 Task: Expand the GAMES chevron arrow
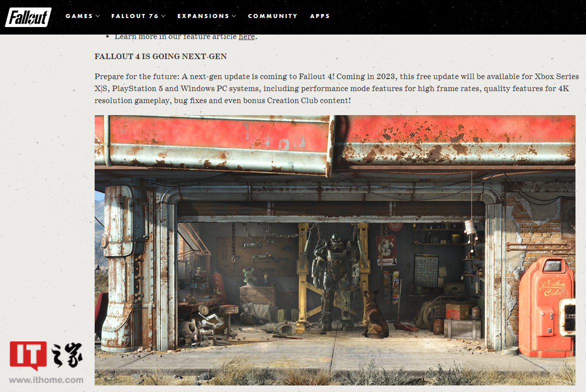[98, 16]
